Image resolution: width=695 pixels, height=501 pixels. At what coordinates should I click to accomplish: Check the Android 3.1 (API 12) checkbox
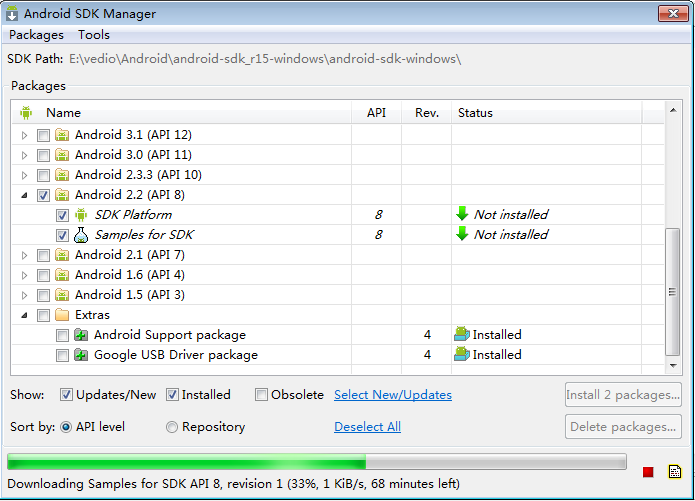click(43, 135)
